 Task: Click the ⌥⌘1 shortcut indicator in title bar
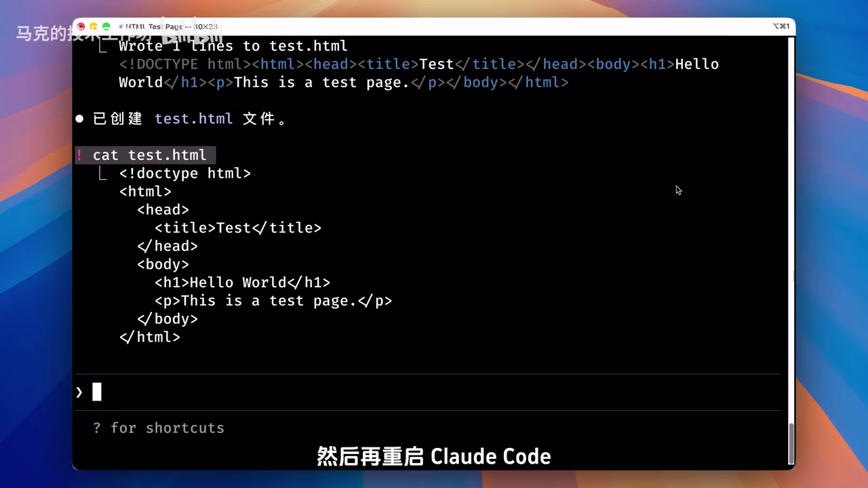point(781,26)
